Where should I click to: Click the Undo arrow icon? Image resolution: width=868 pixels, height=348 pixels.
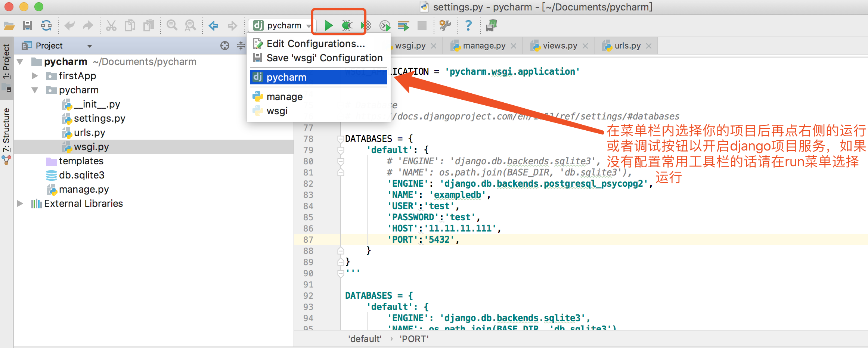(x=69, y=25)
